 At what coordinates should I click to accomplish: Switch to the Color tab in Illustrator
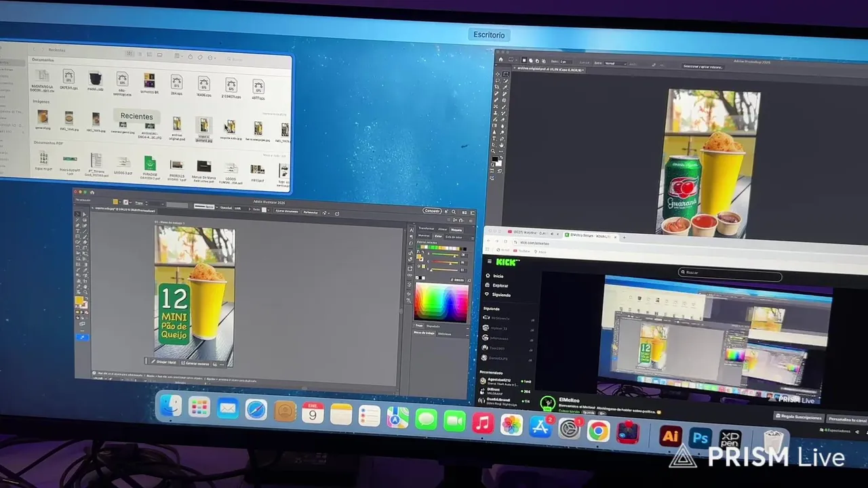point(439,237)
